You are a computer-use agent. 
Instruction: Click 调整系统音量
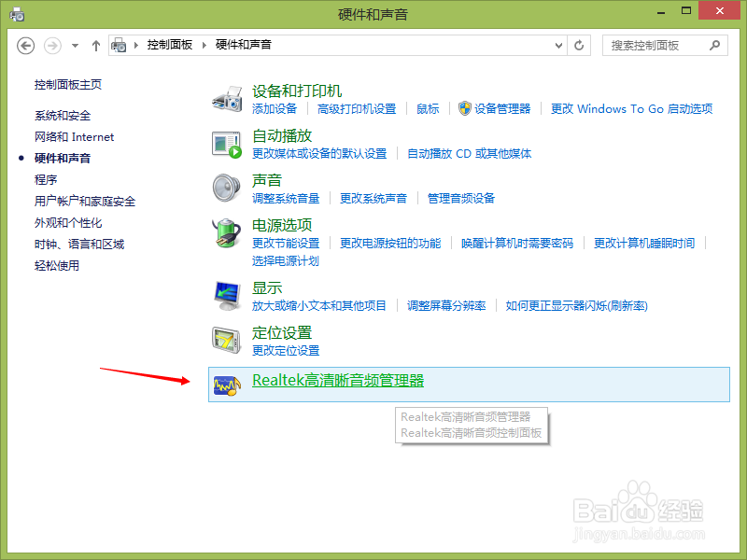(x=286, y=198)
